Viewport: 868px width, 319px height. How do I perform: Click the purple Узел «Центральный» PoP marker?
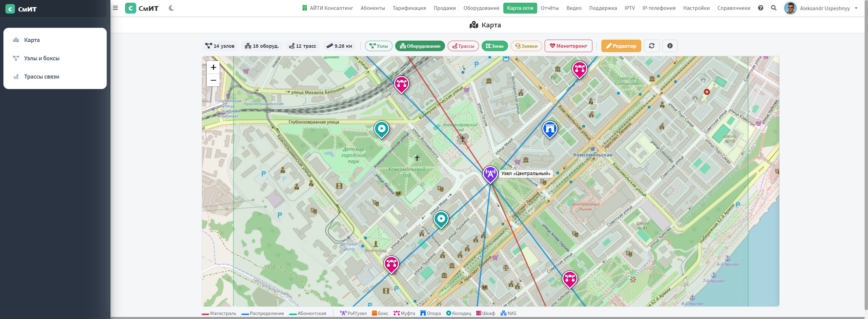coord(490,175)
